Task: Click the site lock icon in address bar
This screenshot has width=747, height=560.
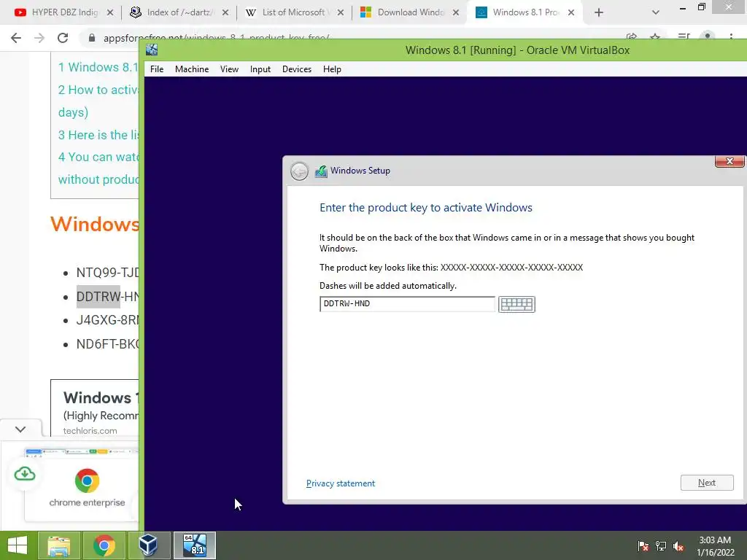Action: point(92,38)
